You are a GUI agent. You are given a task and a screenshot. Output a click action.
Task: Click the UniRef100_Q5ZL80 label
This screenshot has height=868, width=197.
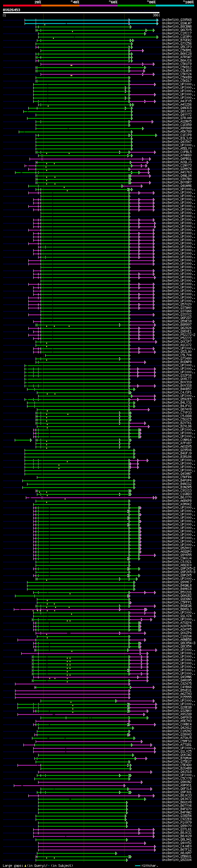point(177,352)
